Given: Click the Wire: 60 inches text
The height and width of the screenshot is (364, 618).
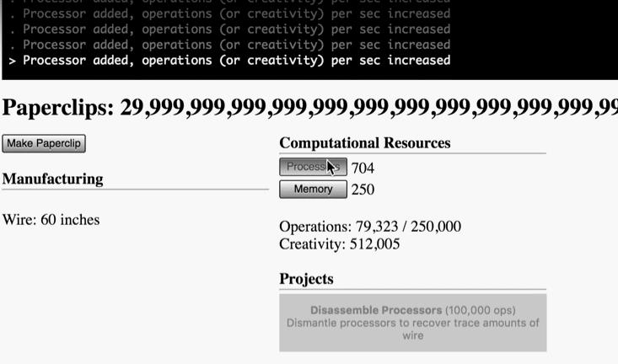Looking at the screenshot, I should pos(51,220).
